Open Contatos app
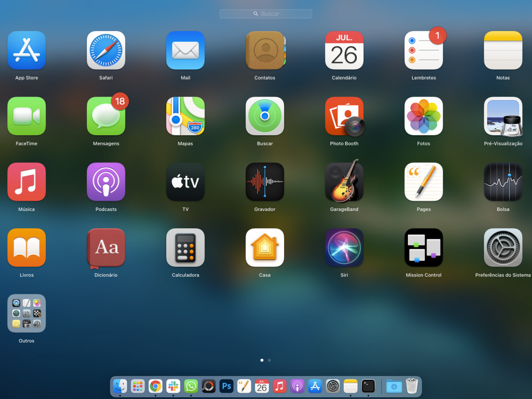Image resolution: width=532 pixels, height=399 pixels. [265, 50]
